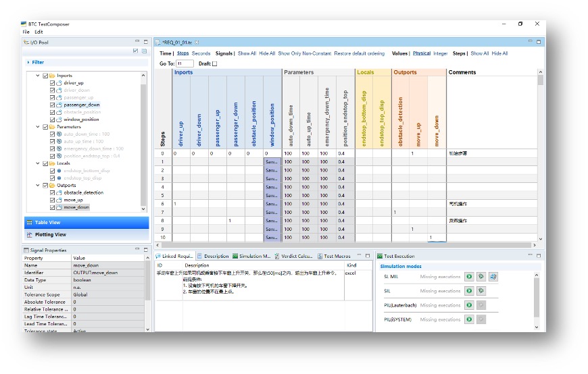
Task: Click the I/O Pool select-all checkmark icon
Action: [135, 51]
